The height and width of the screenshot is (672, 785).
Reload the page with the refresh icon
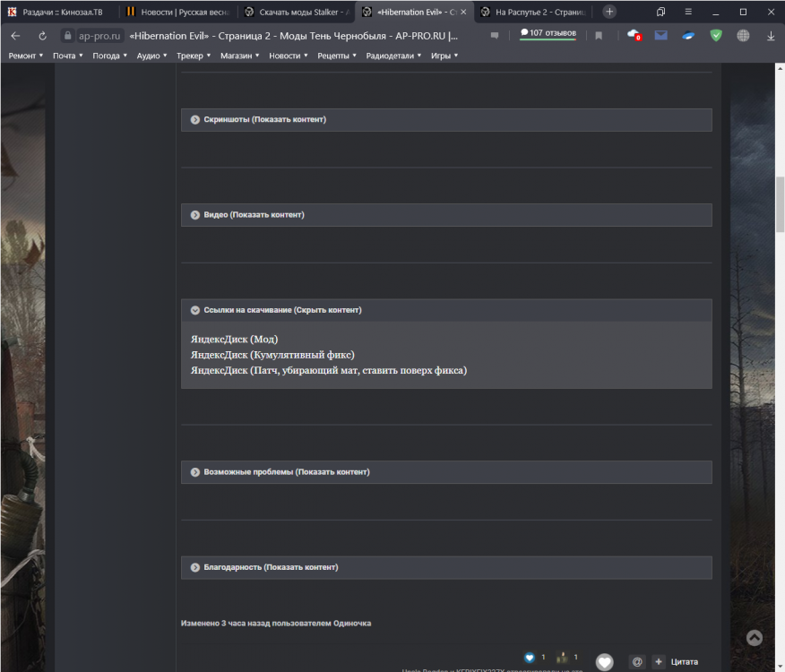tap(42, 36)
